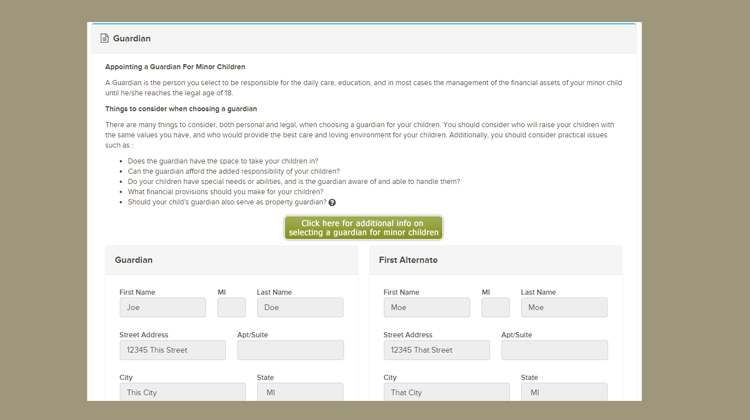
Task: Select Guardian Street Address 12345 This Street
Action: click(x=172, y=350)
